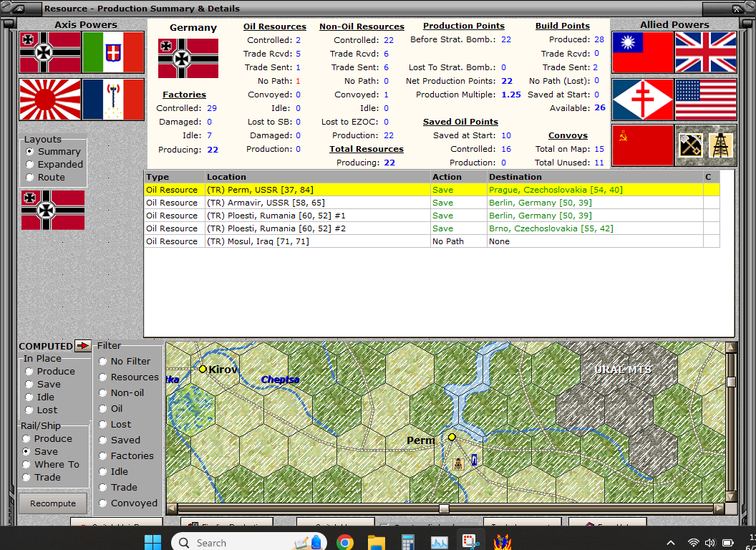Click the Kirov city marker on map
The height and width of the screenshot is (550, 756).
(x=203, y=369)
